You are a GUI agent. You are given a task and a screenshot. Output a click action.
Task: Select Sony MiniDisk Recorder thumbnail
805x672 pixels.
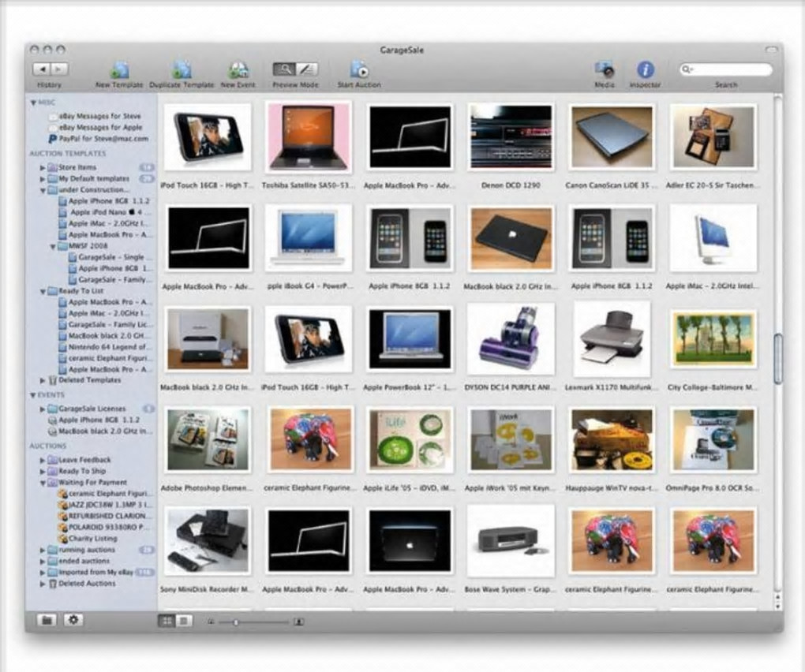(x=208, y=541)
